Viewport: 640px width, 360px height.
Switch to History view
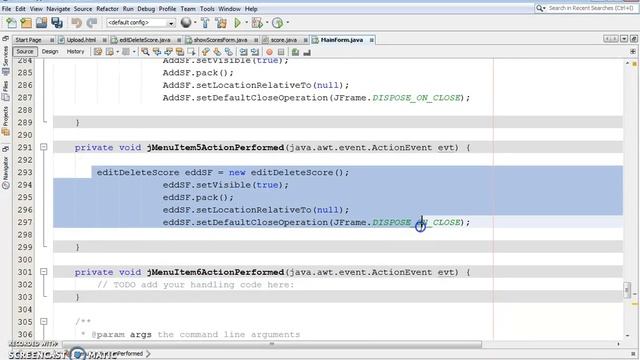coord(75,52)
